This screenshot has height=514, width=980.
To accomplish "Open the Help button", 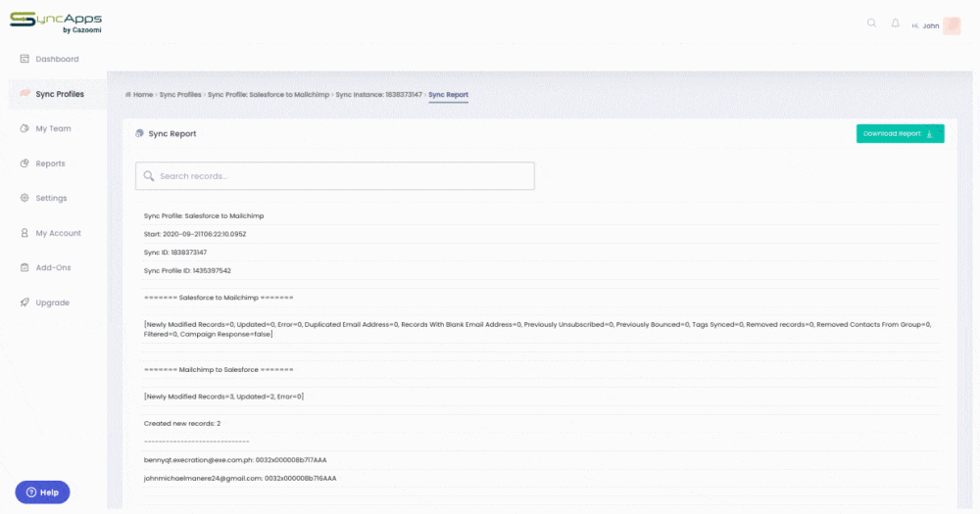I will (x=42, y=492).
